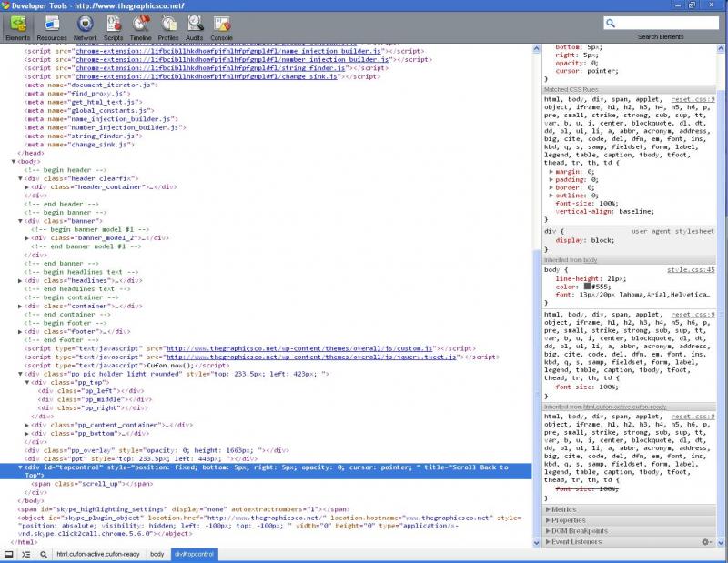
Task: Open the Elements panel
Action: [18, 28]
